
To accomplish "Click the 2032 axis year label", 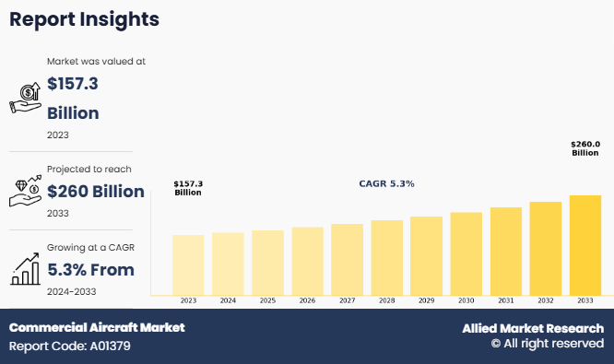I will 546,300.
